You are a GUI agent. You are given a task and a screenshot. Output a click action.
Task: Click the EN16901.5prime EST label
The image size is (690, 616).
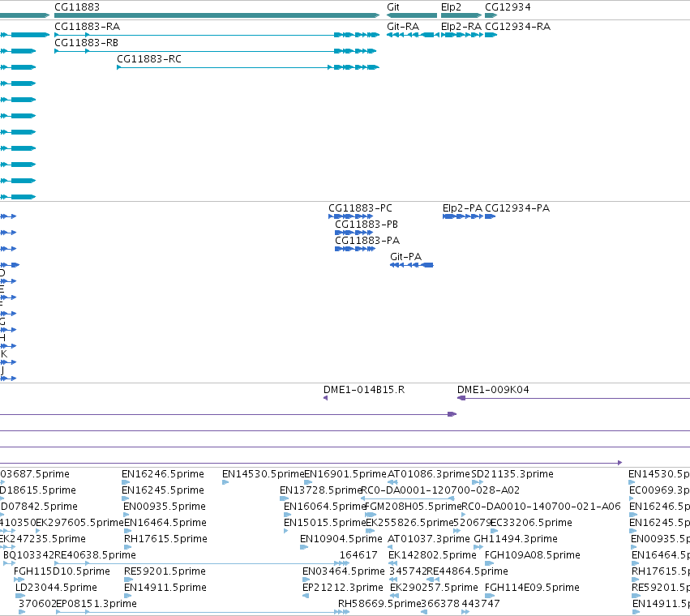tap(345, 474)
